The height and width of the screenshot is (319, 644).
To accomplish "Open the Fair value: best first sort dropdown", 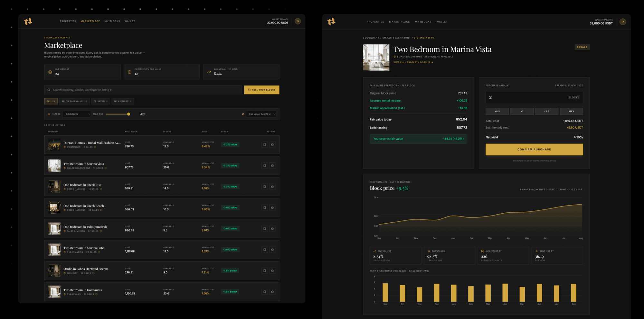I will (x=261, y=114).
